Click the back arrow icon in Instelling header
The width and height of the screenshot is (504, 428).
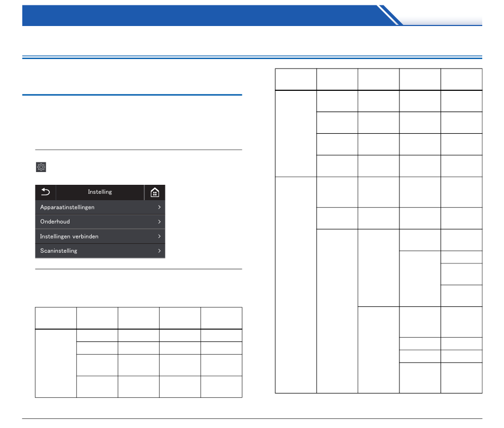pyautogui.click(x=46, y=192)
